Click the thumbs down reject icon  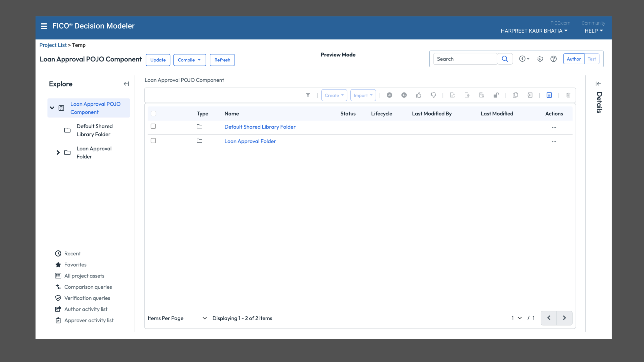point(433,95)
